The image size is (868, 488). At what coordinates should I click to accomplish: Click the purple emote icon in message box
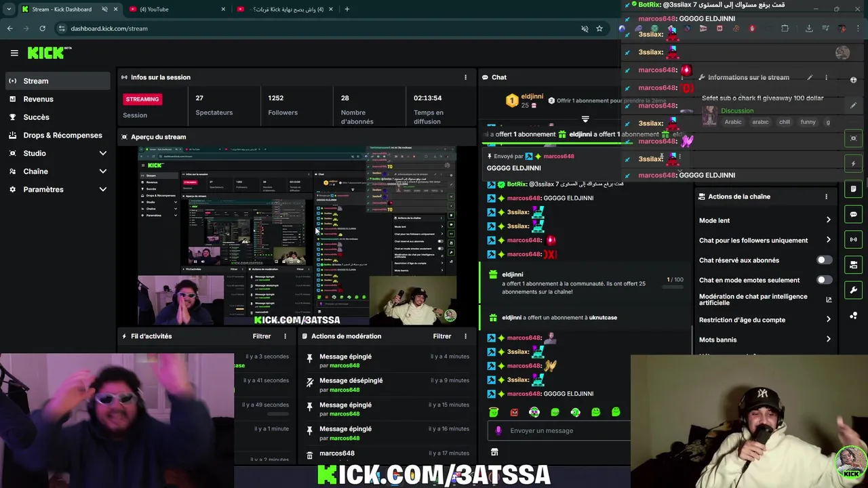pos(498,430)
